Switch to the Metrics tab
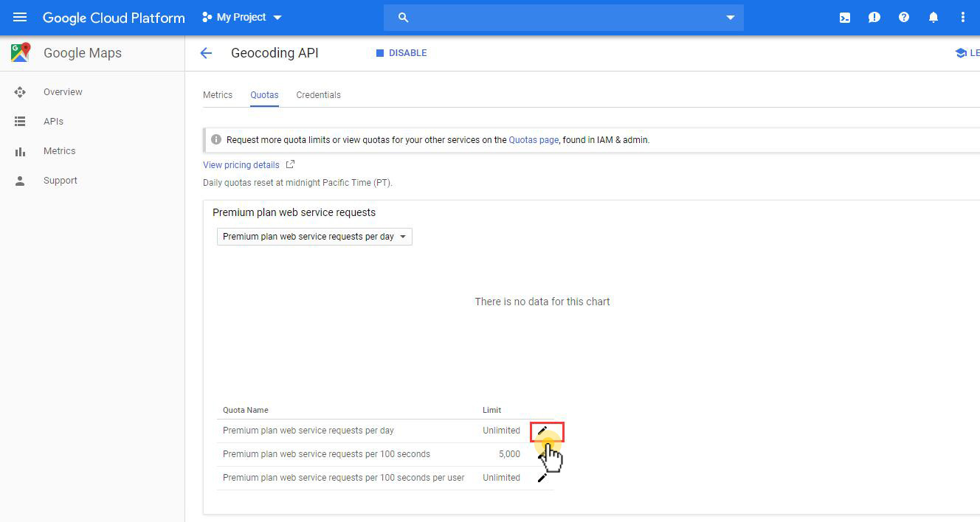The image size is (980, 522). (x=218, y=95)
